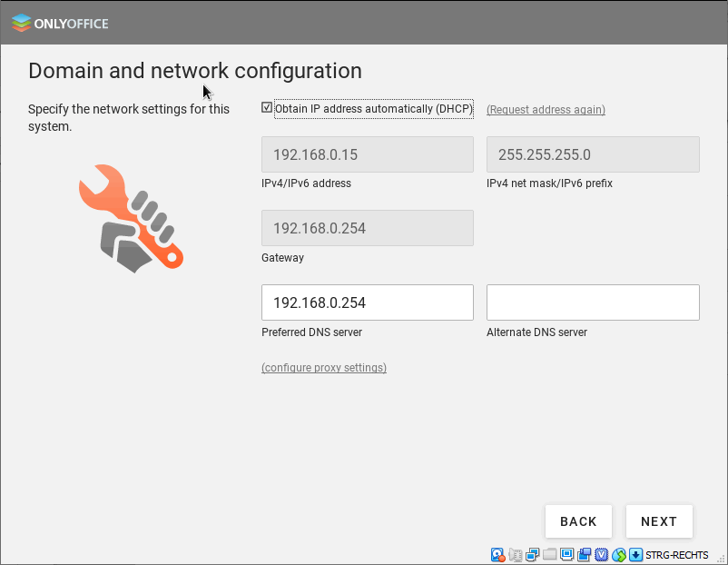The width and height of the screenshot is (728, 565).
Task: Click the VirtualBox display status icon
Action: click(x=567, y=555)
